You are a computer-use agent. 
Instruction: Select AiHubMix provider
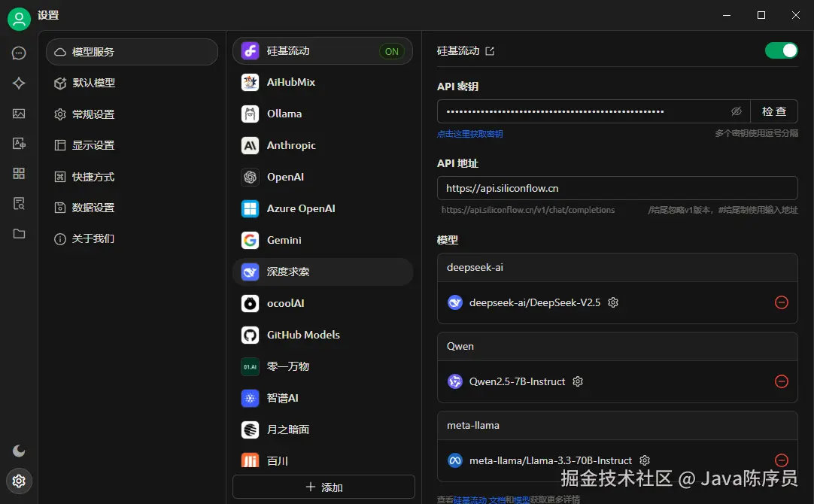click(323, 82)
